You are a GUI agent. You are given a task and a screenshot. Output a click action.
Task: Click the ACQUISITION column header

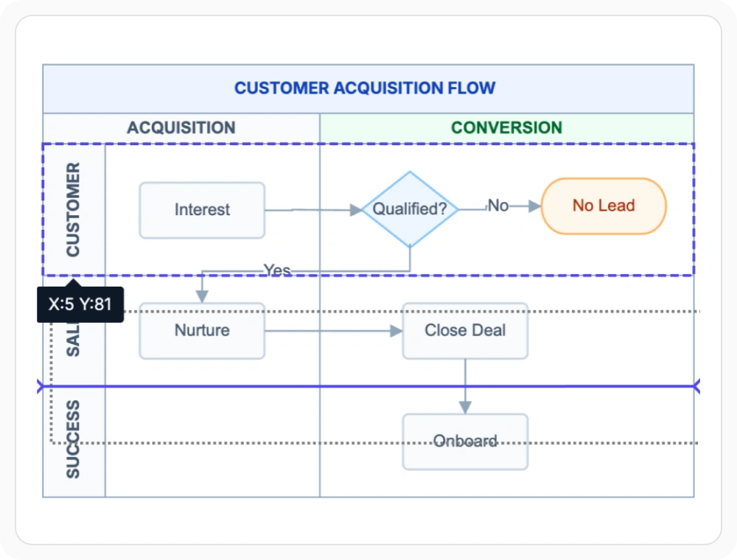point(181,127)
